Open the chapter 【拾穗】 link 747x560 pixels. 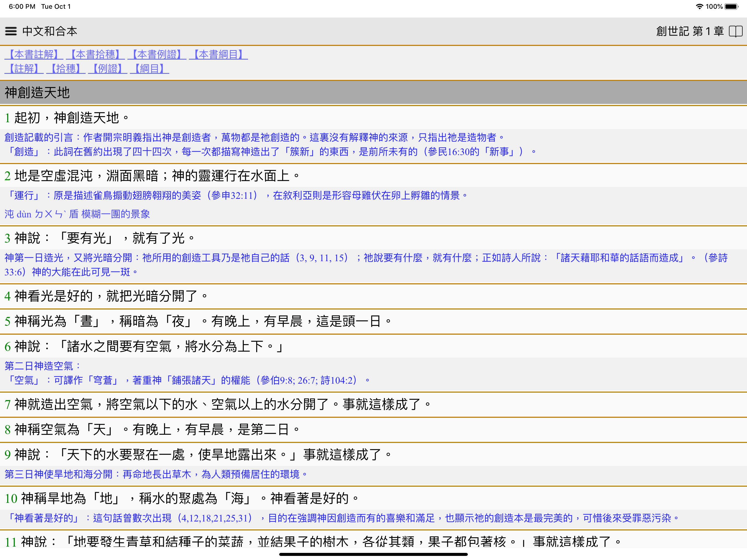pyautogui.click(x=66, y=69)
